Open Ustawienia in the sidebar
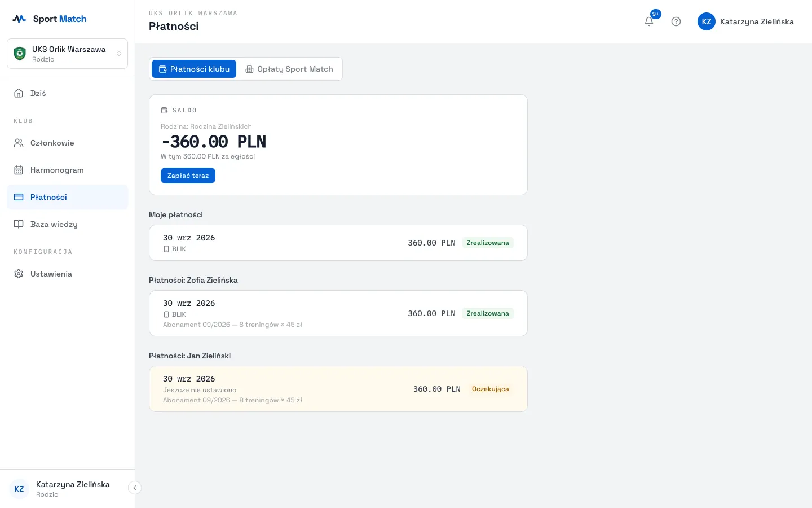 pos(67,274)
